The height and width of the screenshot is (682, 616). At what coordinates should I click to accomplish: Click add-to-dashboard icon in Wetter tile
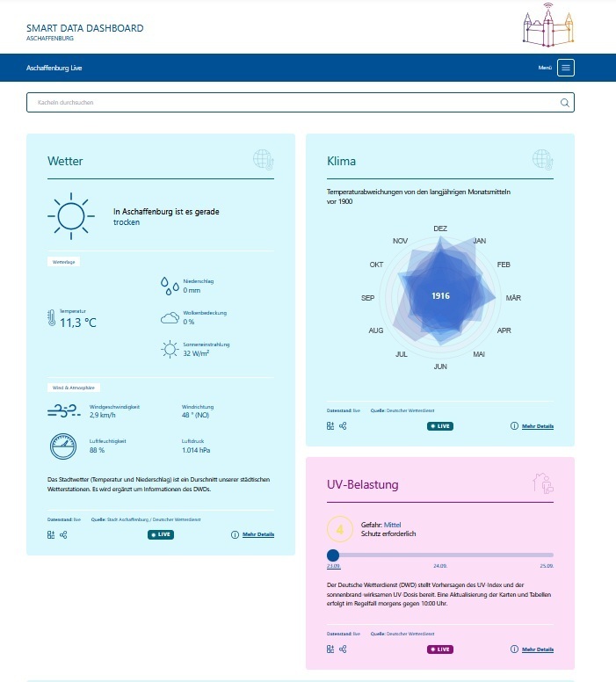coord(51,534)
